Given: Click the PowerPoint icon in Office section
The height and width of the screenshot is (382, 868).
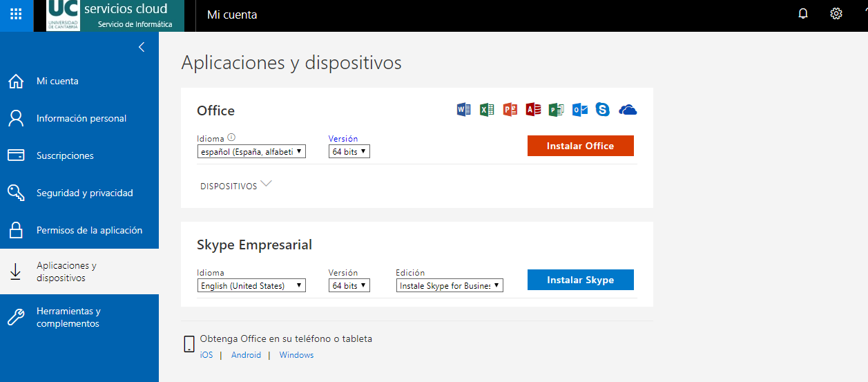Looking at the screenshot, I should click(x=510, y=109).
